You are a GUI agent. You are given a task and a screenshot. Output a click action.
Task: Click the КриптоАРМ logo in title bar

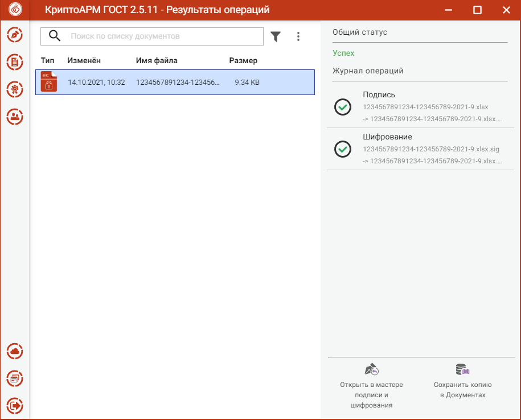pyautogui.click(x=15, y=9)
